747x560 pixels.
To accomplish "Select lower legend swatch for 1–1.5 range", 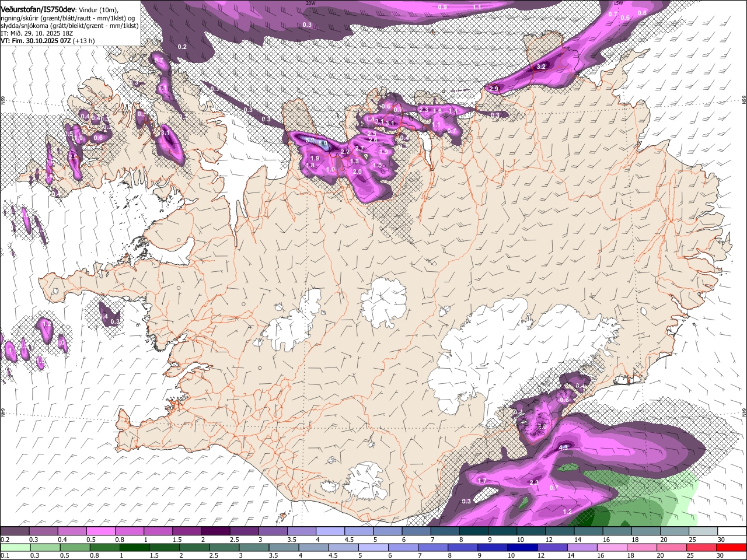I will tap(135, 547).
